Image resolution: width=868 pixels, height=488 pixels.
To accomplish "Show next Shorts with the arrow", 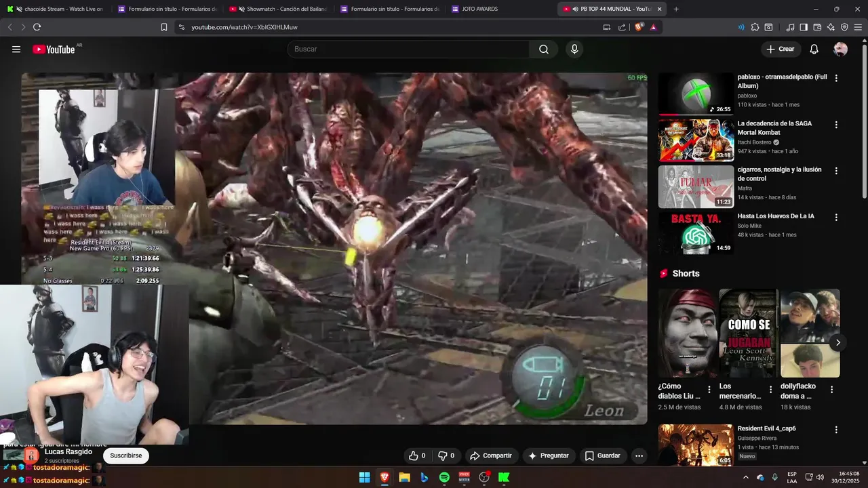I will coord(837,342).
